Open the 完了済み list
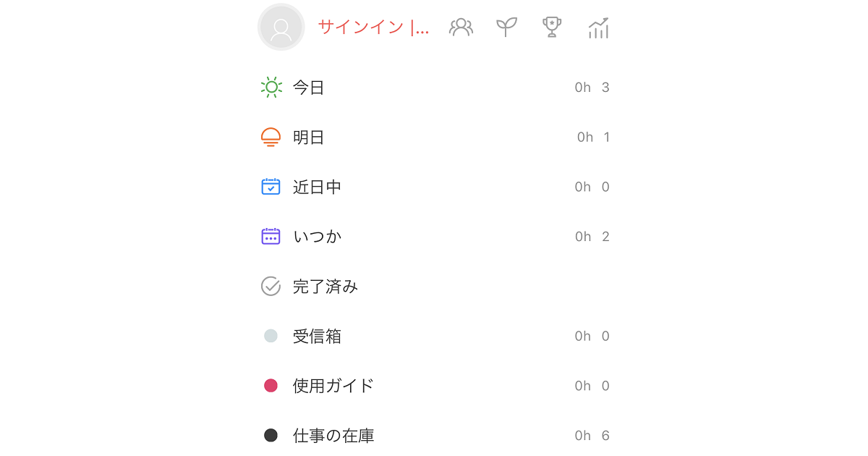Screen dimensions: 868x456 coord(434,287)
